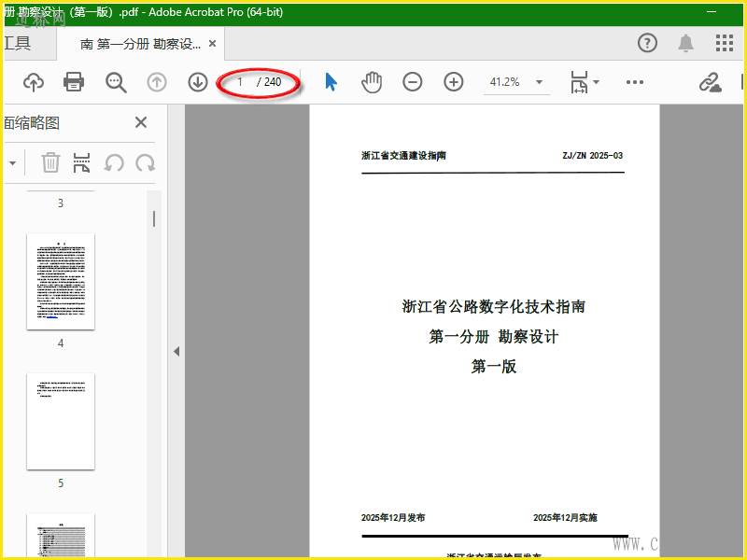Image resolution: width=747 pixels, height=560 pixels.
Task: Rotate pages counterclockwise
Action: click(114, 162)
